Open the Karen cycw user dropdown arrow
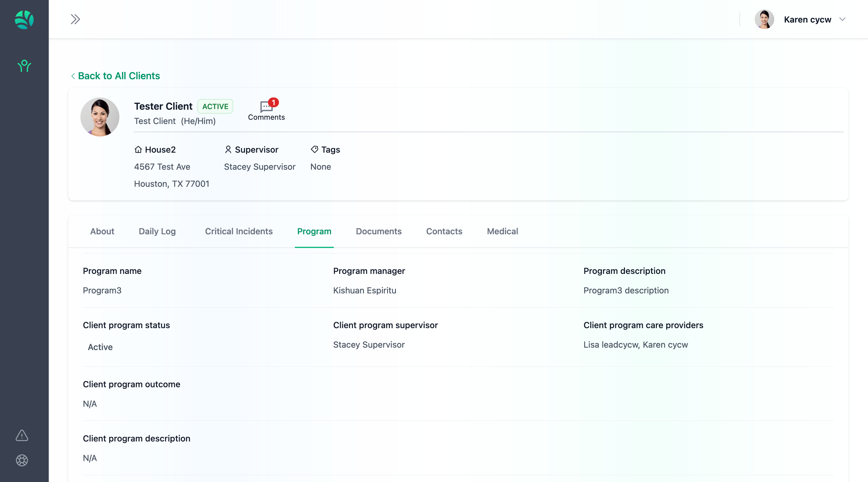Viewport: 868px width, 482px height. (x=842, y=19)
